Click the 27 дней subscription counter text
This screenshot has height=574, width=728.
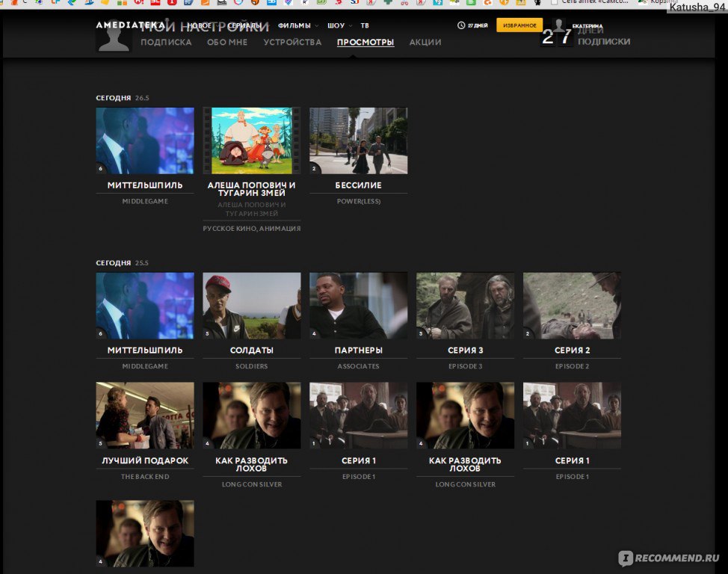click(478, 25)
